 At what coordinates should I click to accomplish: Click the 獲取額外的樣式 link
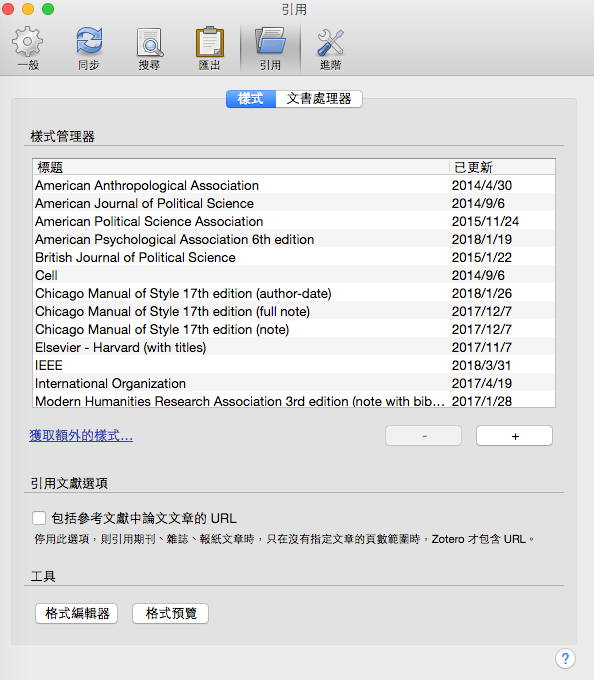coord(81,435)
